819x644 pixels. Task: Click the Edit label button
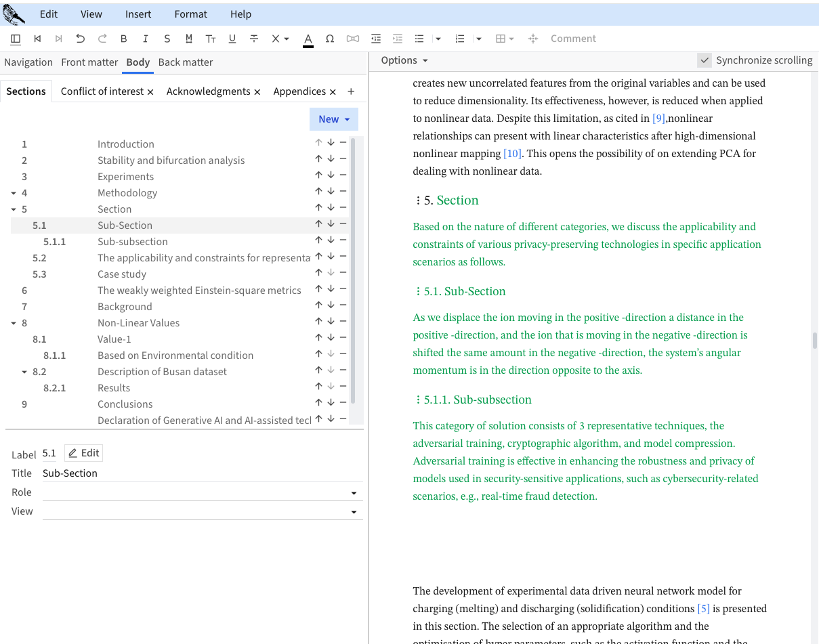click(x=84, y=453)
